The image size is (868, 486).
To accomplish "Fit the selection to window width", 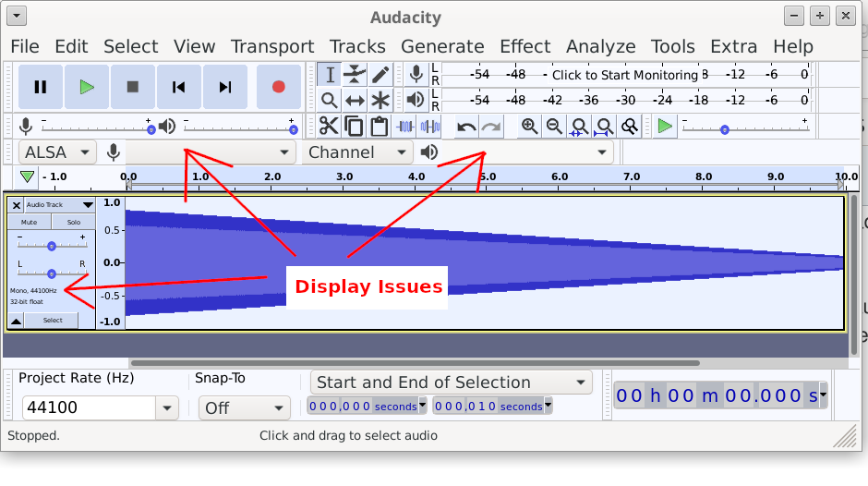I will [x=580, y=127].
